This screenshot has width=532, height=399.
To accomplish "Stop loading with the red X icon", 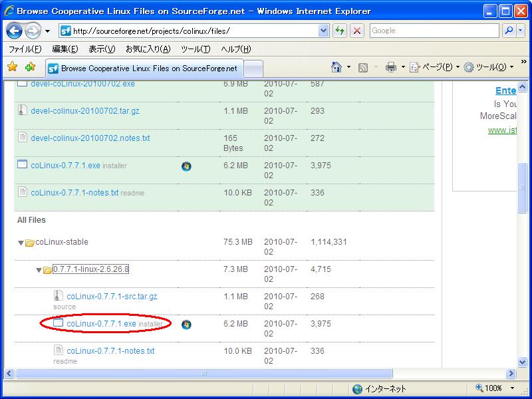I will [x=357, y=31].
